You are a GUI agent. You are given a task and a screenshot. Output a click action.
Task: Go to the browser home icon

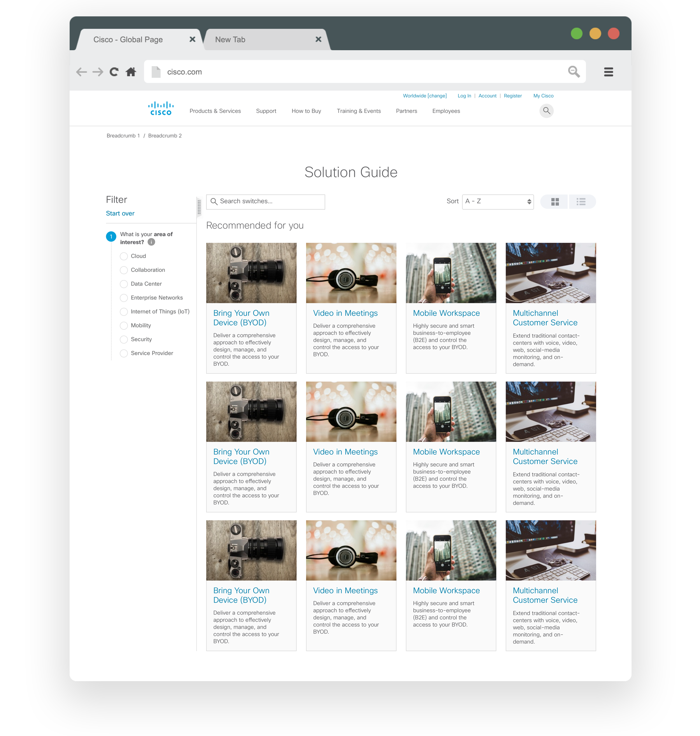coord(131,72)
